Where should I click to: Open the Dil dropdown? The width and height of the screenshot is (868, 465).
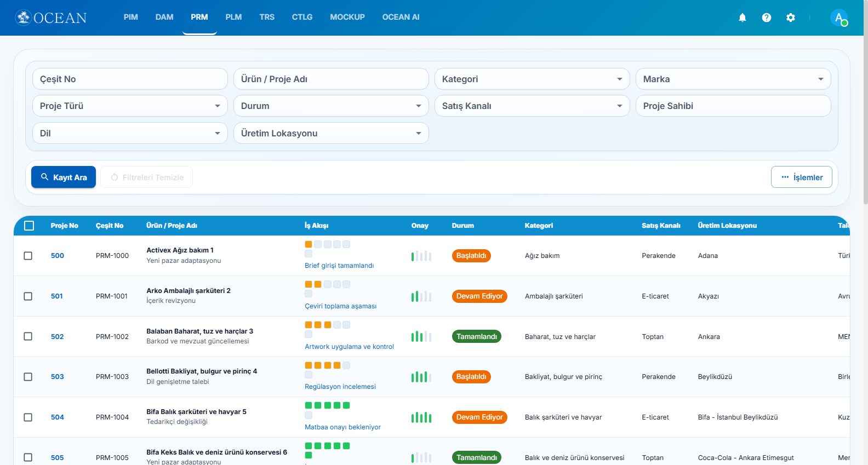tap(130, 133)
